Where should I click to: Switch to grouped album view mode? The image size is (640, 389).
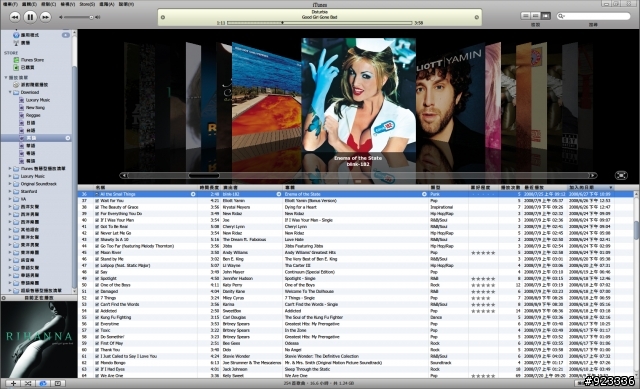click(536, 16)
